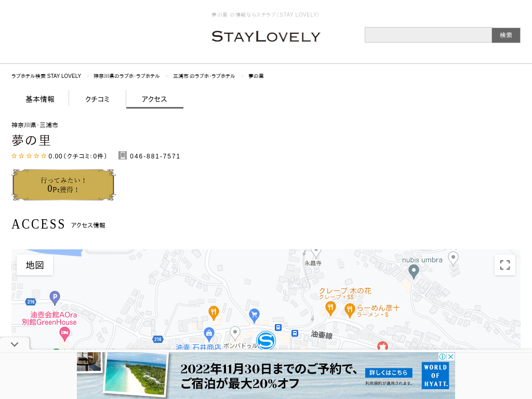
Task: Click the red marker below らーめん彦十
Action: [383, 345]
